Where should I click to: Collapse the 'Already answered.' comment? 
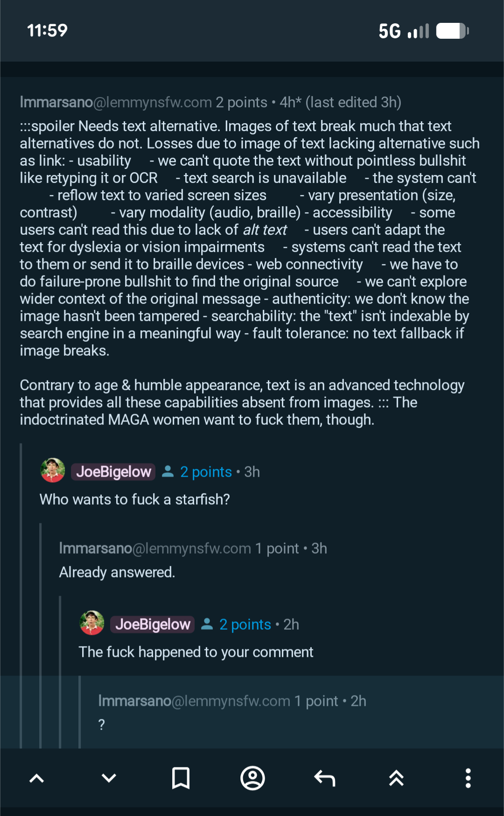click(117, 572)
